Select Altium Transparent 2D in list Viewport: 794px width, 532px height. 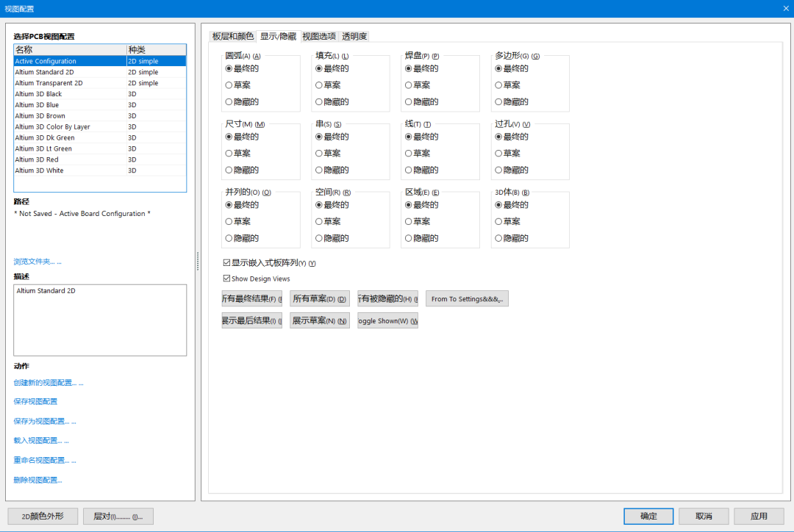tap(49, 83)
